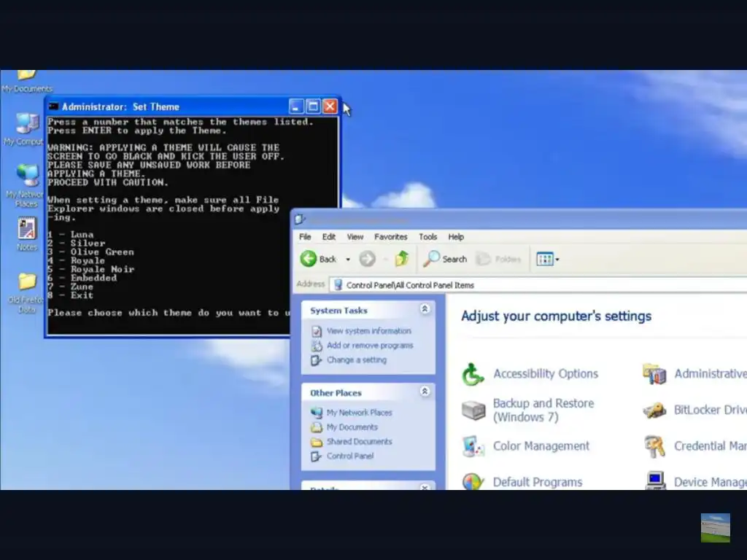Maximize the Set Theme console window
Screen dimensions: 747x560
pyautogui.click(x=313, y=106)
